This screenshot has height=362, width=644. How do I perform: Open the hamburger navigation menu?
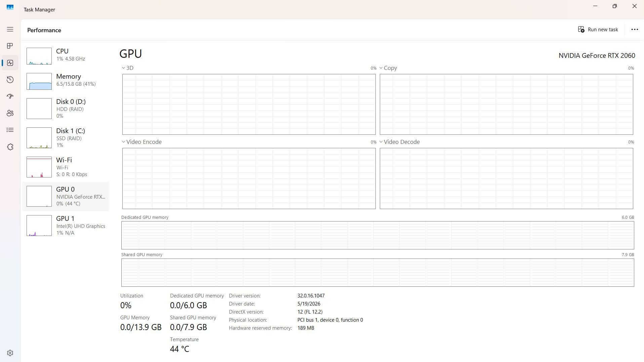10,29
